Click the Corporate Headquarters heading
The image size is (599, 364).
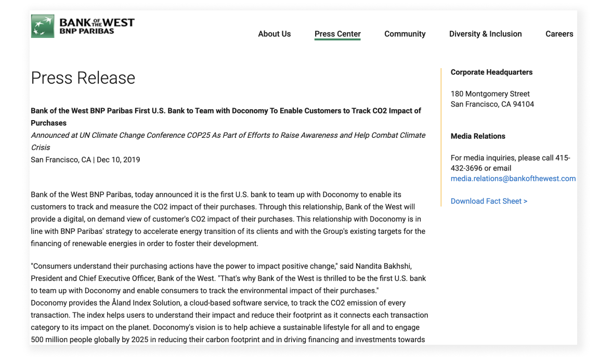point(491,72)
